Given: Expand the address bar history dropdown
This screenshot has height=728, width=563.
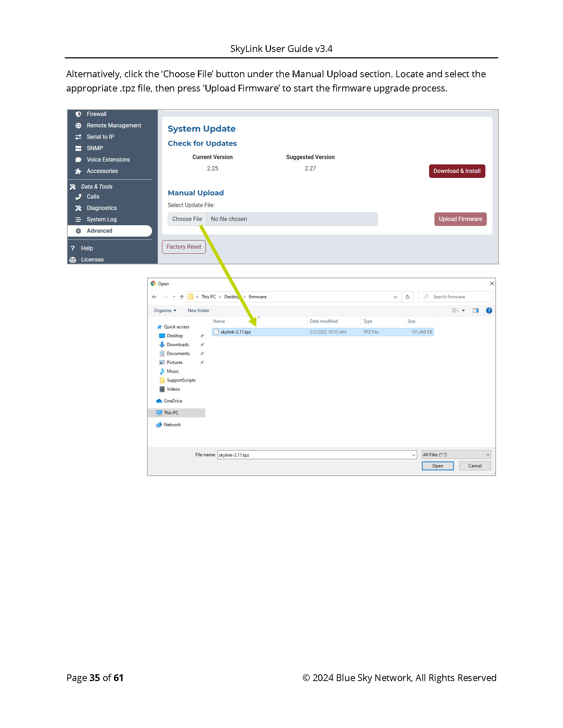Looking at the screenshot, I should [x=395, y=297].
